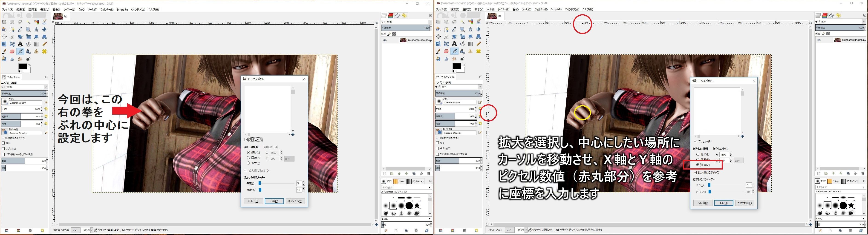Choose the Text tool in left window toolbox

click(20, 44)
